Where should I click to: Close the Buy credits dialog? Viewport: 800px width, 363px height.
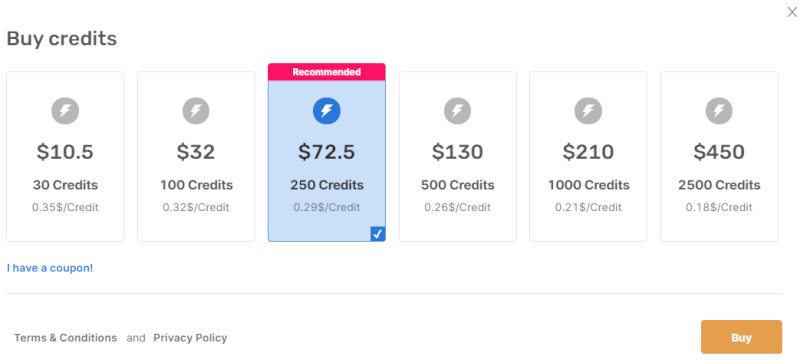(792, 12)
